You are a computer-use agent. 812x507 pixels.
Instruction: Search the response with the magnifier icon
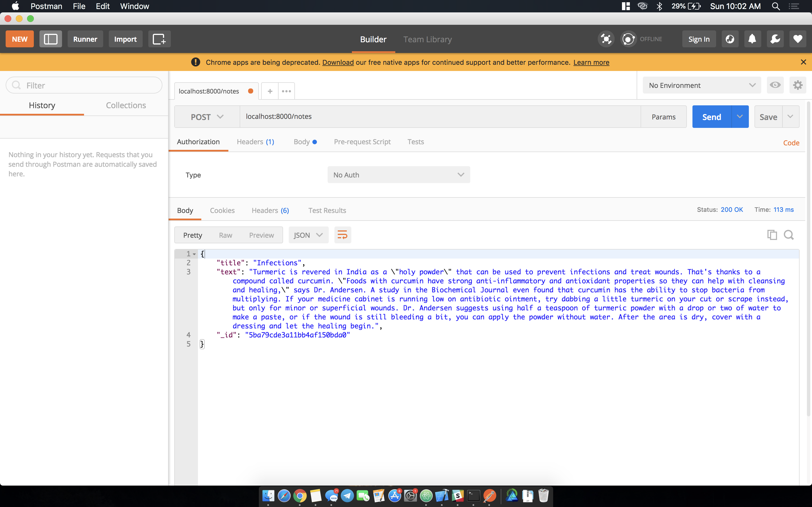[789, 235]
